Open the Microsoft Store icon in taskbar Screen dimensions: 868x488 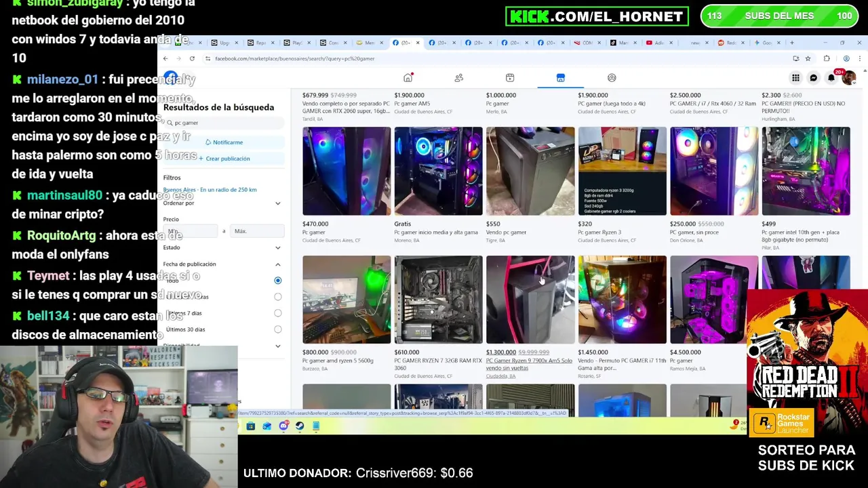tap(251, 426)
